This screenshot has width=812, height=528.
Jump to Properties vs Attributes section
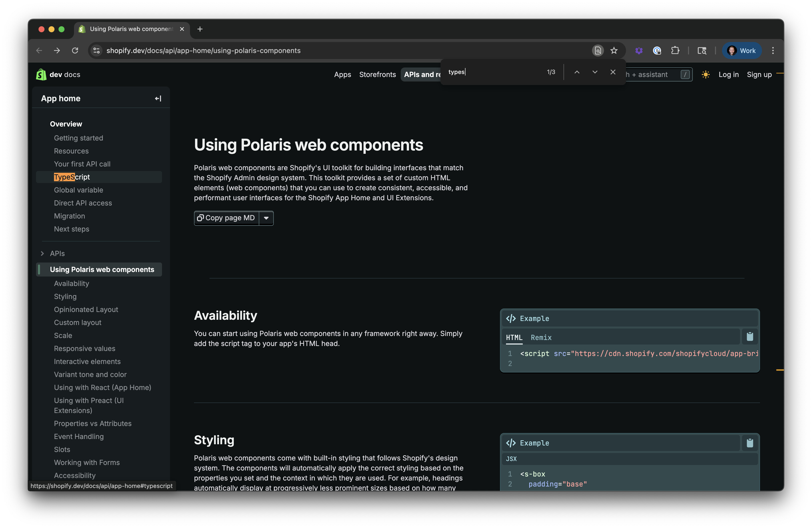click(92, 423)
